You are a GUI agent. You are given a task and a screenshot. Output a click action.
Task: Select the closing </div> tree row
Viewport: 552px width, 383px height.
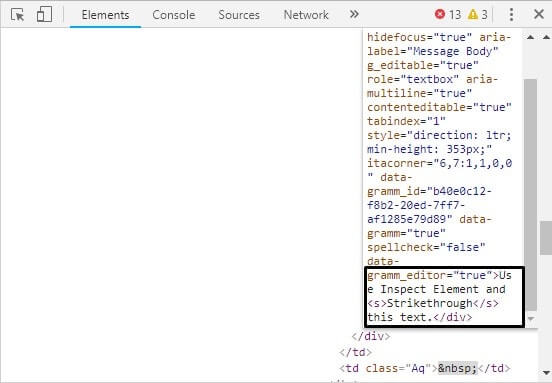371,336
